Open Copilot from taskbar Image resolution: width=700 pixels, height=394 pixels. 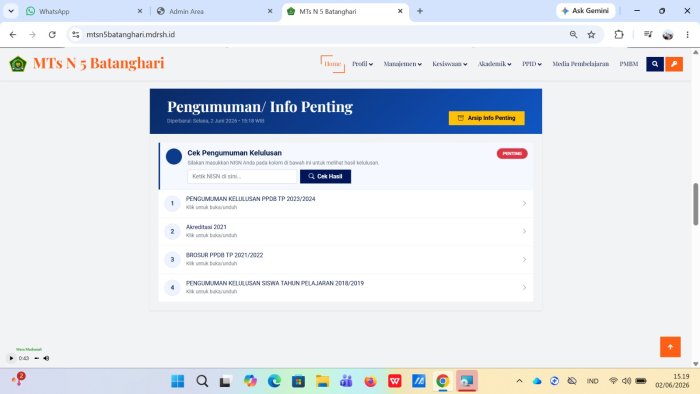[x=250, y=381]
